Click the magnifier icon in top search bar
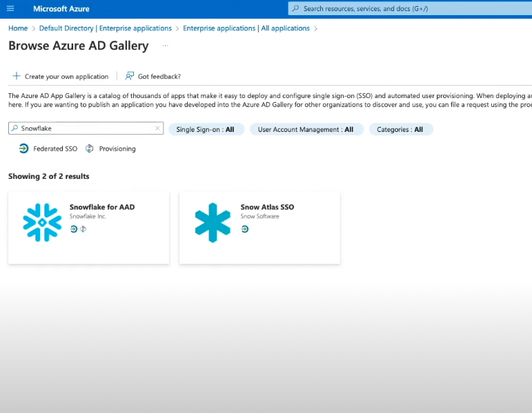 [x=296, y=8]
